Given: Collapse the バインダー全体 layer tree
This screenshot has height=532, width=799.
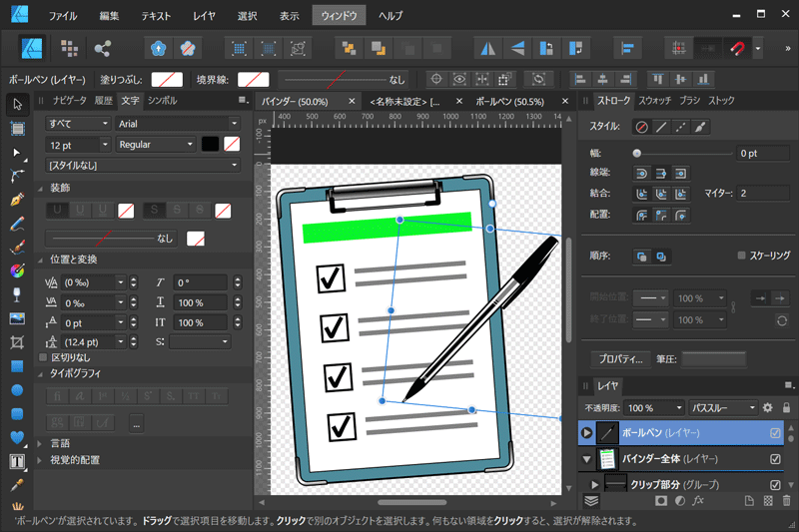Looking at the screenshot, I should [586, 459].
